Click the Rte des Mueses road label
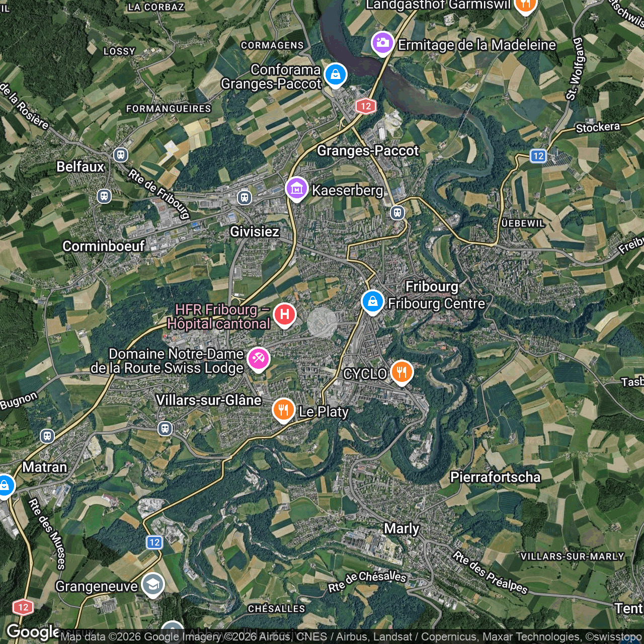The image size is (644, 644). point(47,534)
